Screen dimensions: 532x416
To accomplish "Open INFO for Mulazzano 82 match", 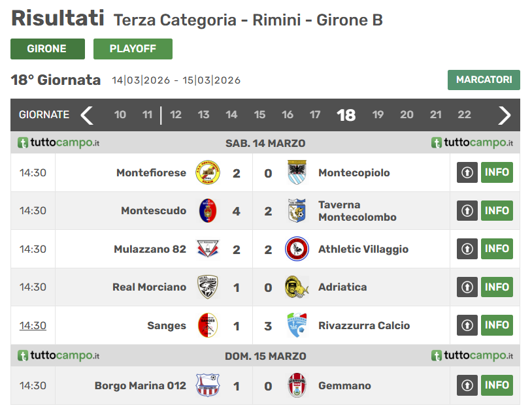I will coord(497,249).
